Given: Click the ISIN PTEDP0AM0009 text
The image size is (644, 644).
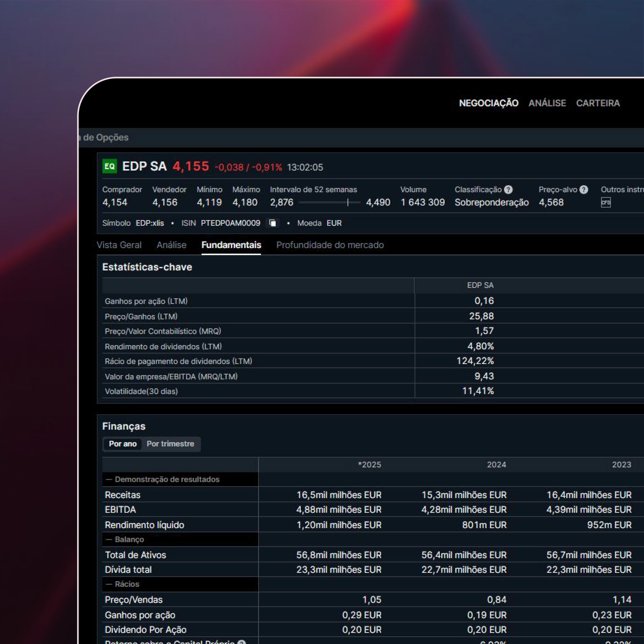Looking at the screenshot, I should (231, 223).
